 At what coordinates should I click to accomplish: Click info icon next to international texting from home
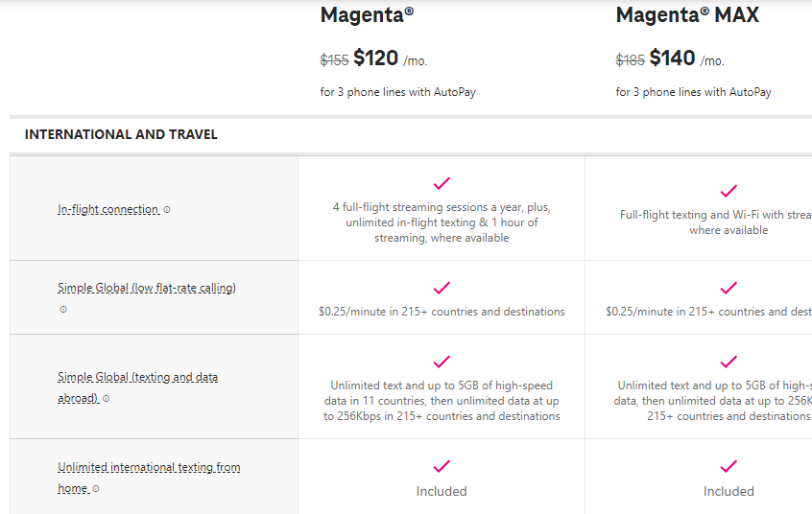tap(96, 489)
